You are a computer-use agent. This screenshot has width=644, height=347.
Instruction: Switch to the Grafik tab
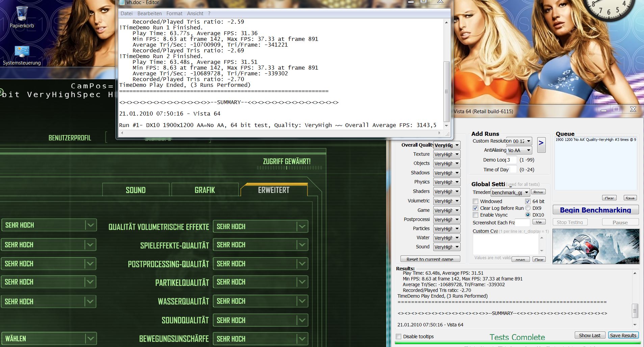205,190
